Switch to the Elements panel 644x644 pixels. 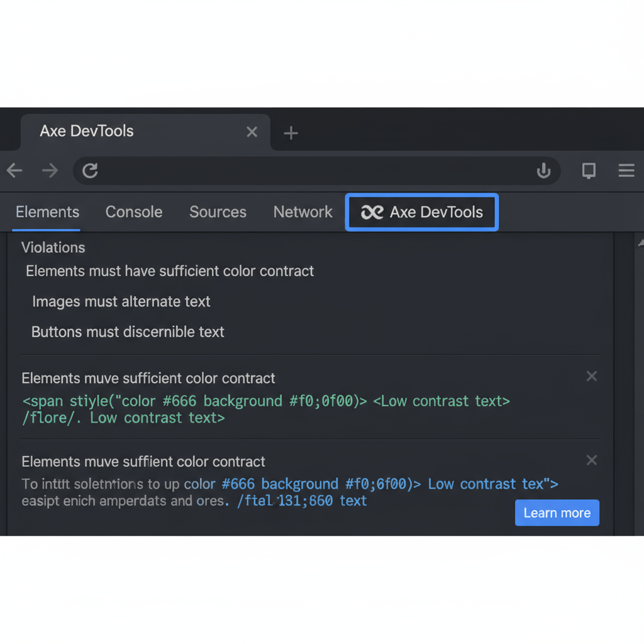47,212
